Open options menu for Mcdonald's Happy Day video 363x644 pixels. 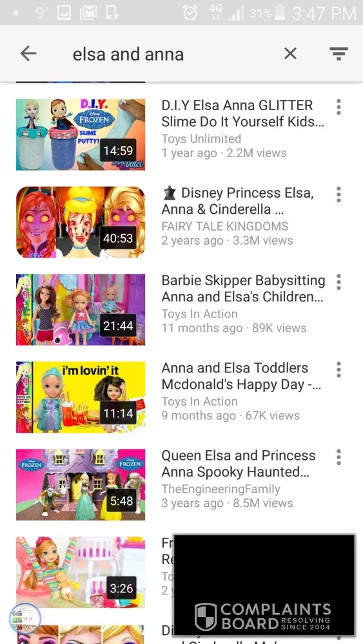tap(338, 370)
